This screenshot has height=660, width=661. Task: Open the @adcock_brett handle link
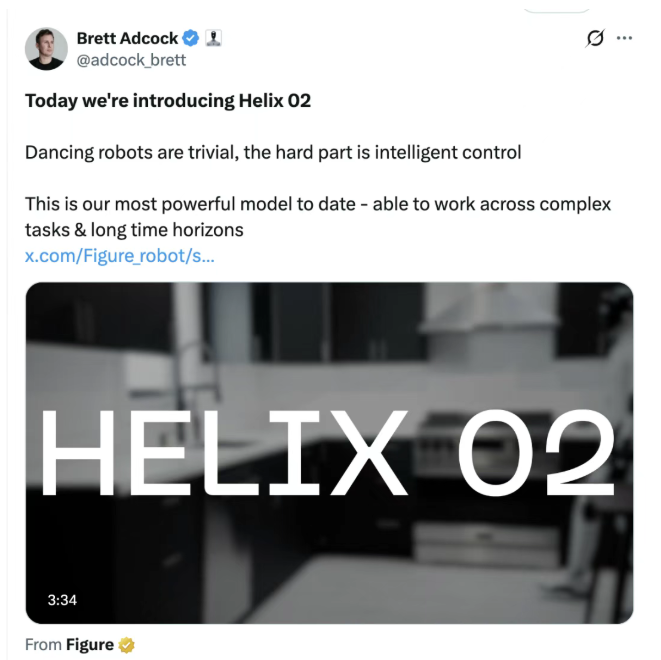tap(131, 60)
